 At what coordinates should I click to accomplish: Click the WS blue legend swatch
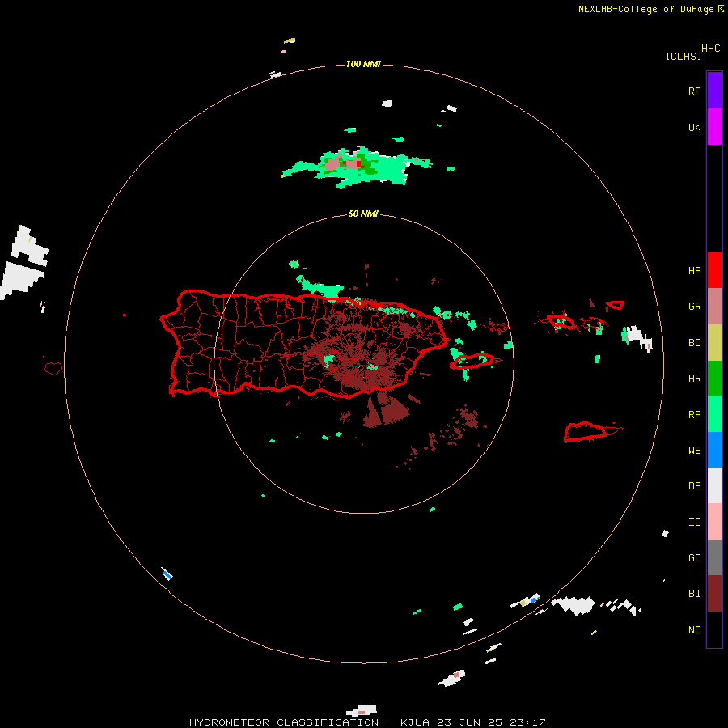714,450
